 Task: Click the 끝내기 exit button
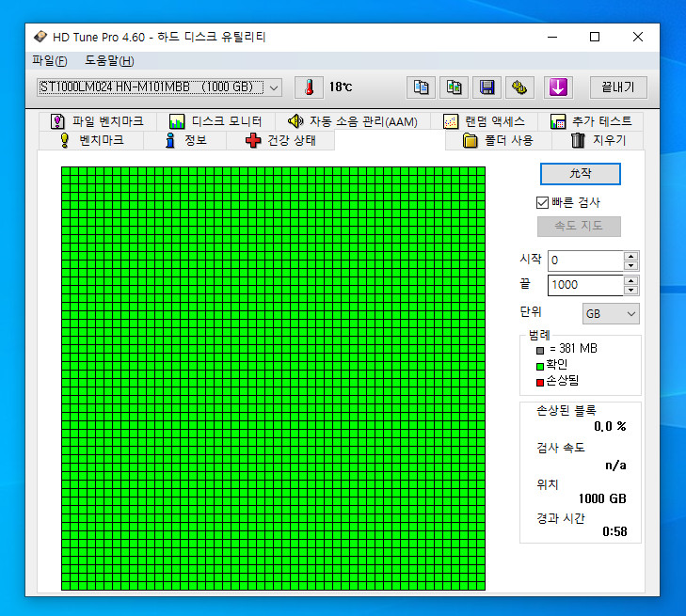pos(617,87)
